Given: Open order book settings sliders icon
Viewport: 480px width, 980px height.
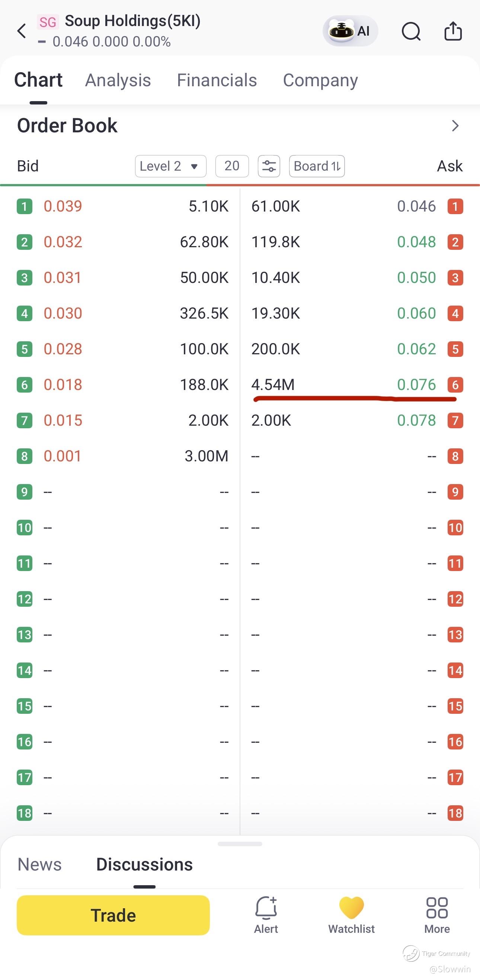Looking at the screenshot, I should (269, 166).
